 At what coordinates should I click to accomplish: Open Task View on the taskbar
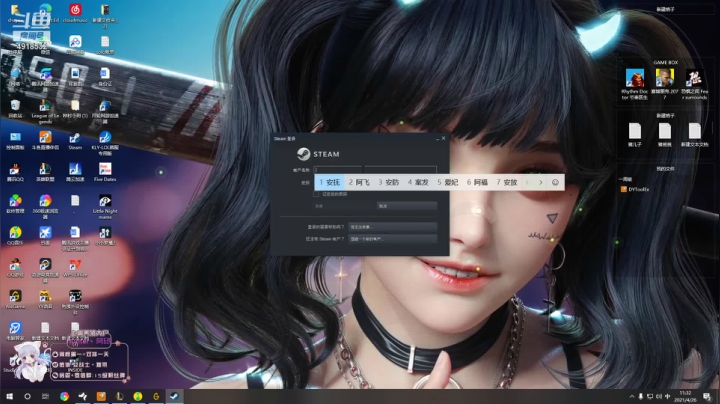[45, 396]
